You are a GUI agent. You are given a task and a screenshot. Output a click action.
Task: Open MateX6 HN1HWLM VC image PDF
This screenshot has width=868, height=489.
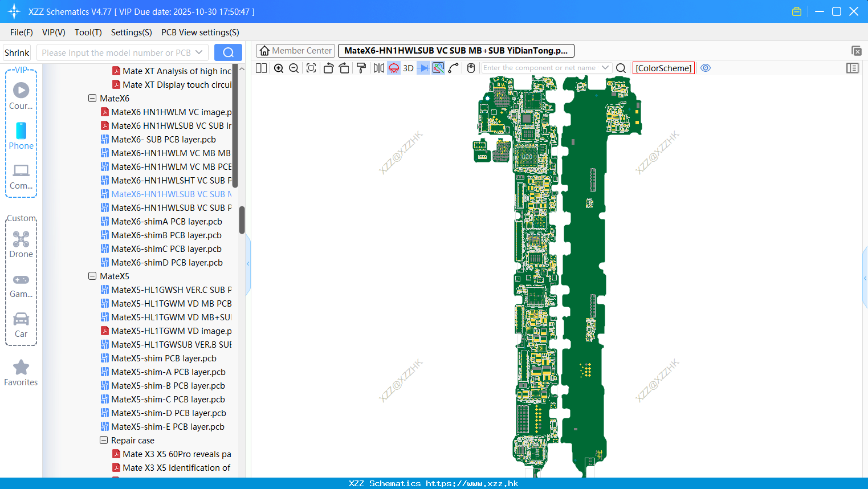(x=166, y=112)
